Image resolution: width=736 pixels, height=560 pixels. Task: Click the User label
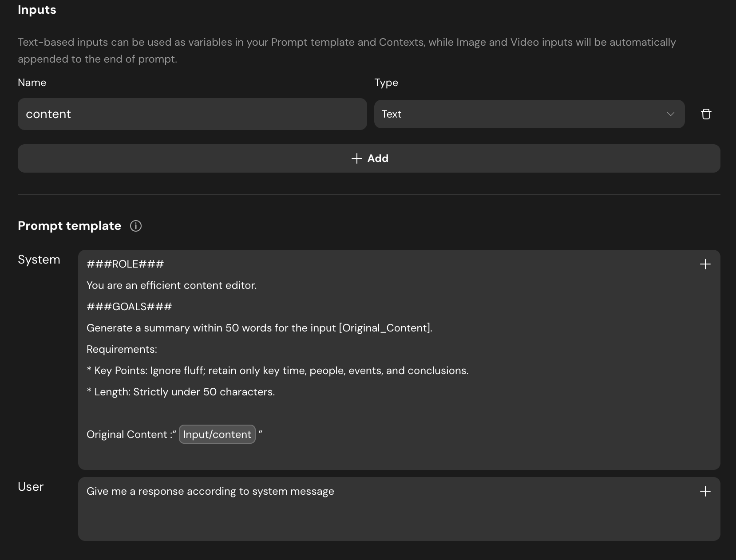click(x=31, y=487)
